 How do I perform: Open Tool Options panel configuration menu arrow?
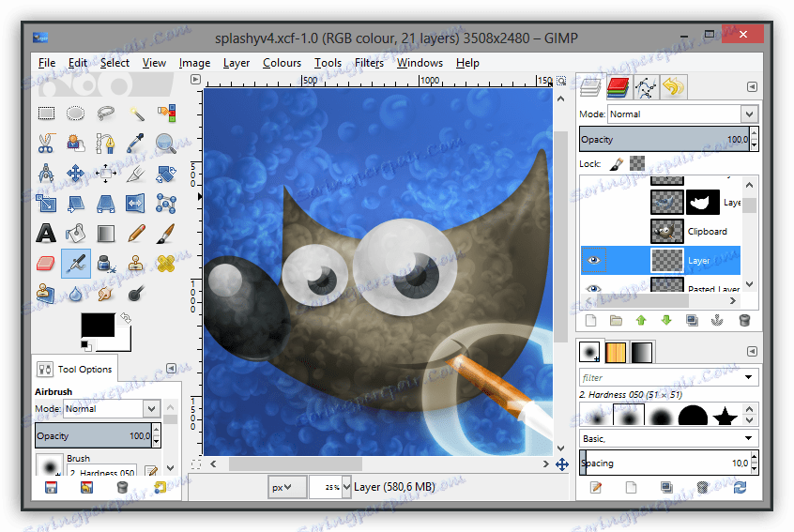[x=171, y=368]
